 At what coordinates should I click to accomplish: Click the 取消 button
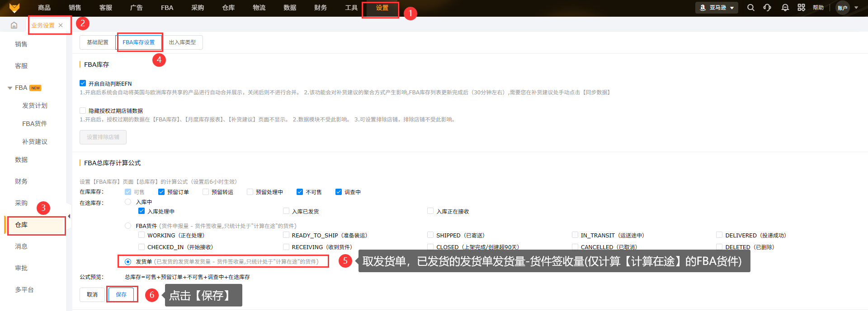coord(92,294)
